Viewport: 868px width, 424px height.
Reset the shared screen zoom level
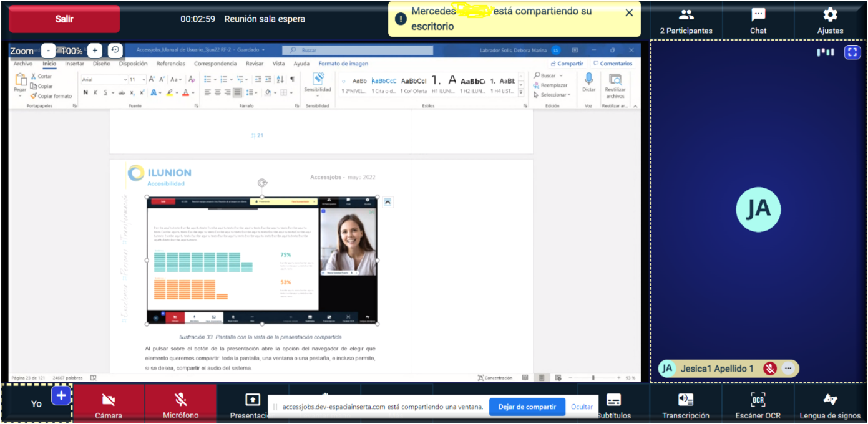pyautogui.click(x=115, y=50)
